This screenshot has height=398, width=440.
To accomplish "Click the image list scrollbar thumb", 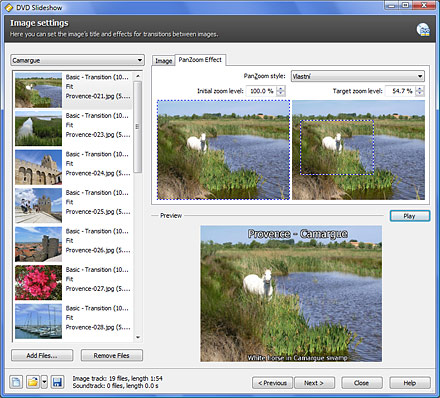I will pos(138,127).
